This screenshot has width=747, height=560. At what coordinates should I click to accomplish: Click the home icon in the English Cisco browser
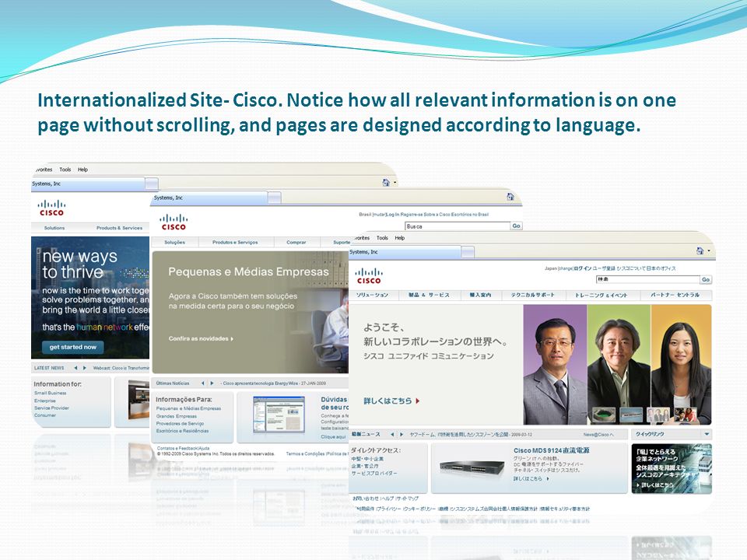386,182
